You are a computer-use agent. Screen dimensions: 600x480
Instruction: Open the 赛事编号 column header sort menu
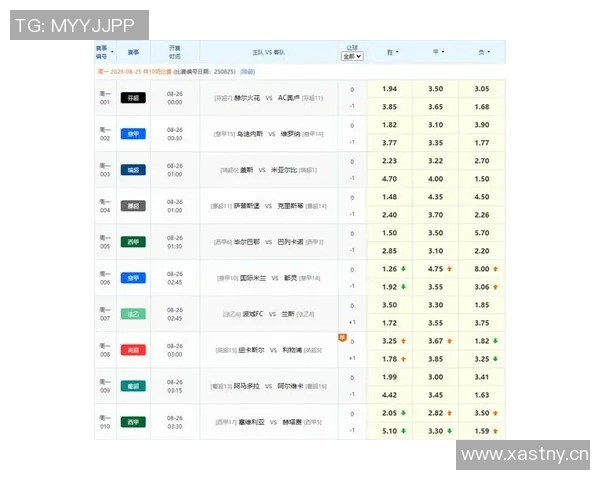click(x=104, y=52)
